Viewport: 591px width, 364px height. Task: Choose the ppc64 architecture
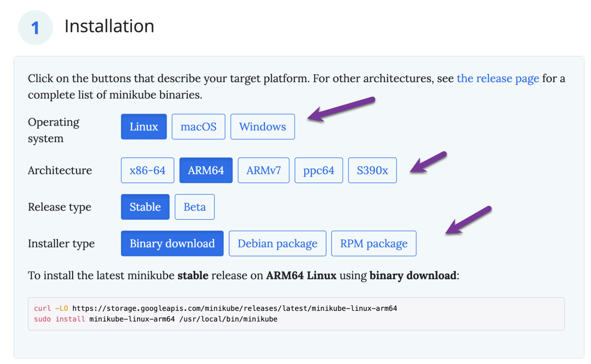[318, 170]
